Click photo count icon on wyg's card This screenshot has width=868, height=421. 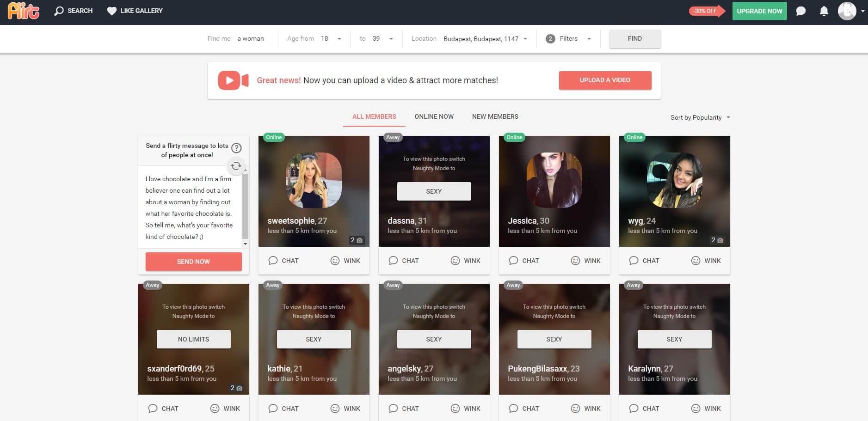pyautogui.click(x=717, y=240)
